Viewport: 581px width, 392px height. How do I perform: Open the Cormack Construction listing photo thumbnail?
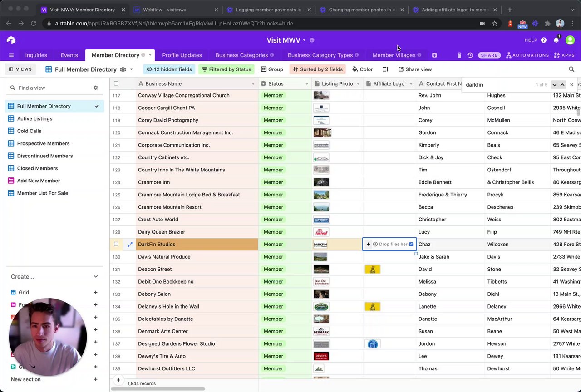click(322, 133)
